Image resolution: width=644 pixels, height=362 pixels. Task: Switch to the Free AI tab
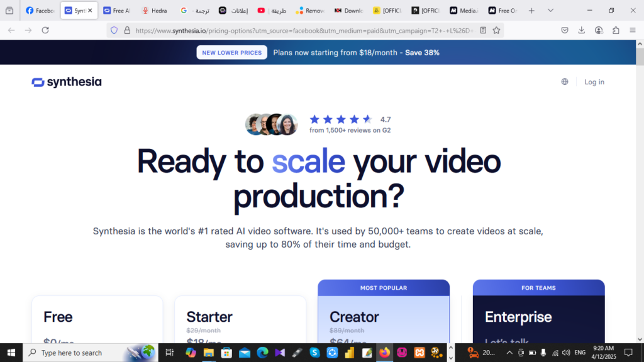pos(116,11)
